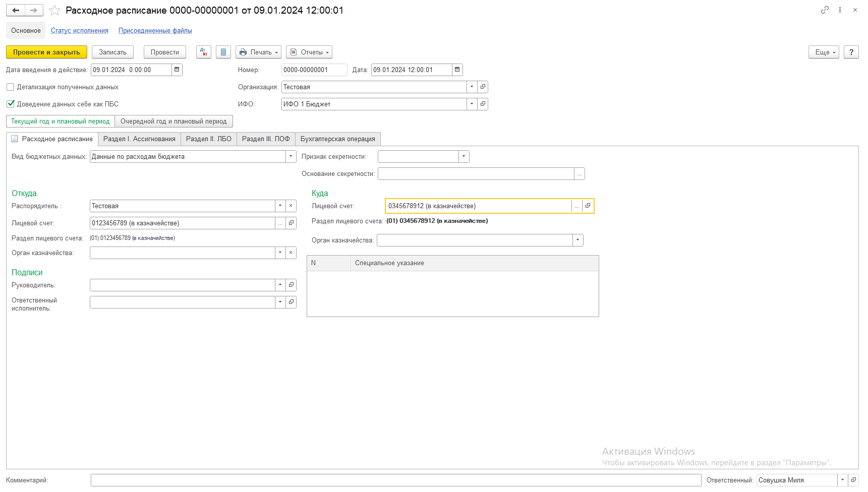This screenshot has width=868, height=492.
Task: Open the Руководитель record icon
Action: (291, 285)
